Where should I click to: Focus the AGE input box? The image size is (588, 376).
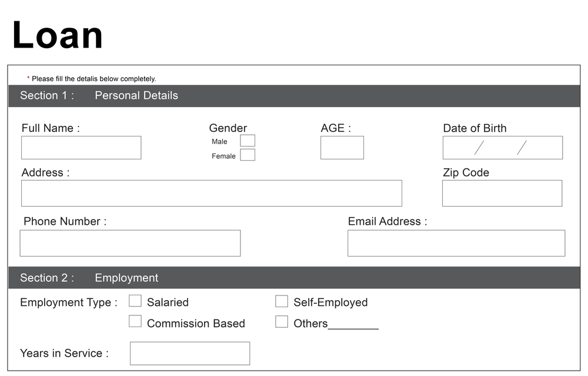pos(342,148)
